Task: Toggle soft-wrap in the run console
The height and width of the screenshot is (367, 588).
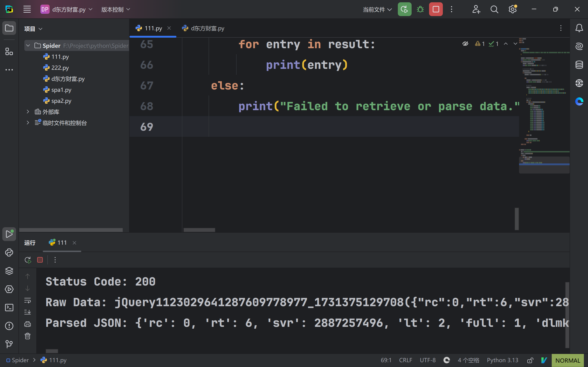Action: point(27,300)
